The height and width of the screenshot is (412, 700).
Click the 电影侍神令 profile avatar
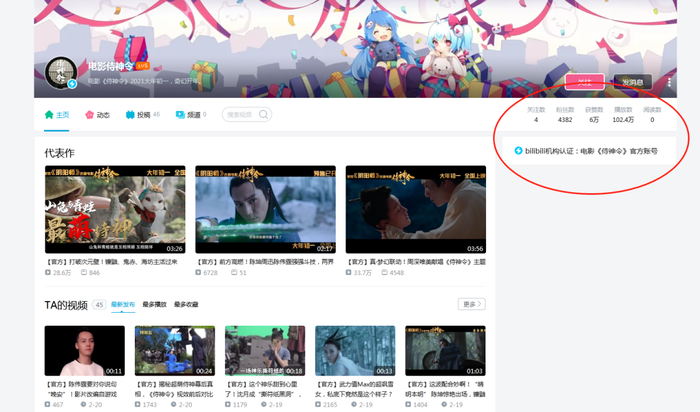61,72
